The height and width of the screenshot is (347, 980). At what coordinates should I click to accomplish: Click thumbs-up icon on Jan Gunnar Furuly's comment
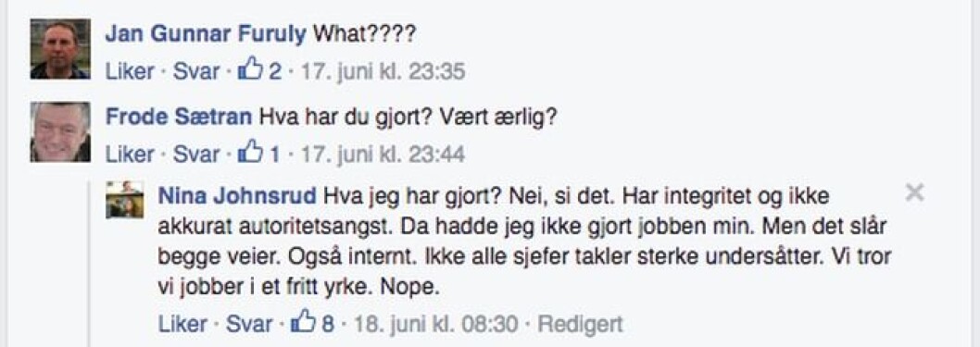(x=251, y=70)
